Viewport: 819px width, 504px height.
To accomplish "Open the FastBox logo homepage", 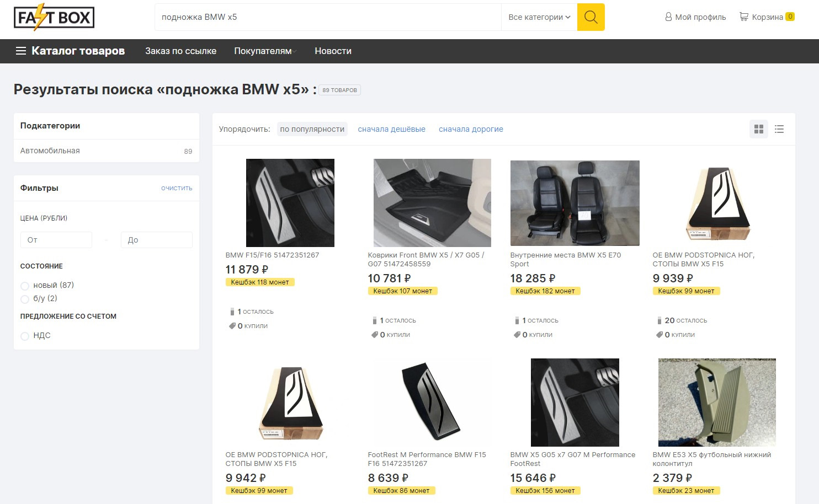I will coord(54,18).
